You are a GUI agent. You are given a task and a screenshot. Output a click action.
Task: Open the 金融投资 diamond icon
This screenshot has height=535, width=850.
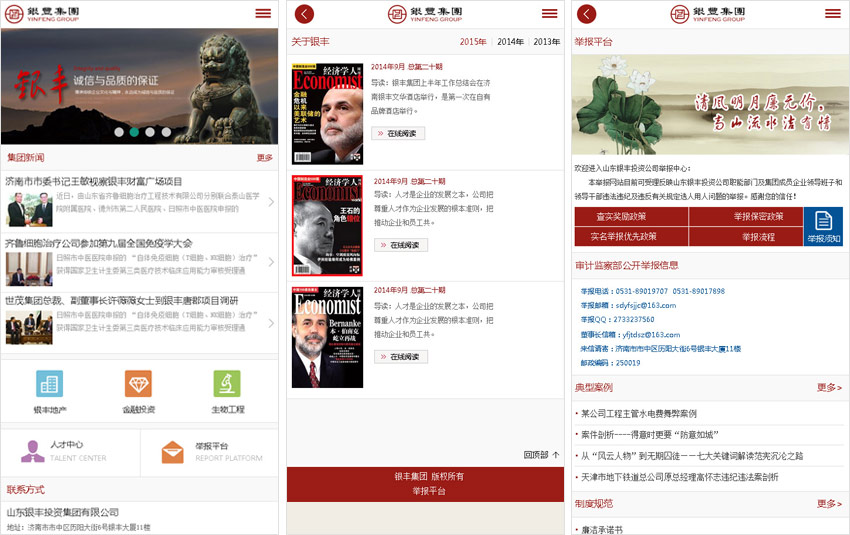(138, 384)
